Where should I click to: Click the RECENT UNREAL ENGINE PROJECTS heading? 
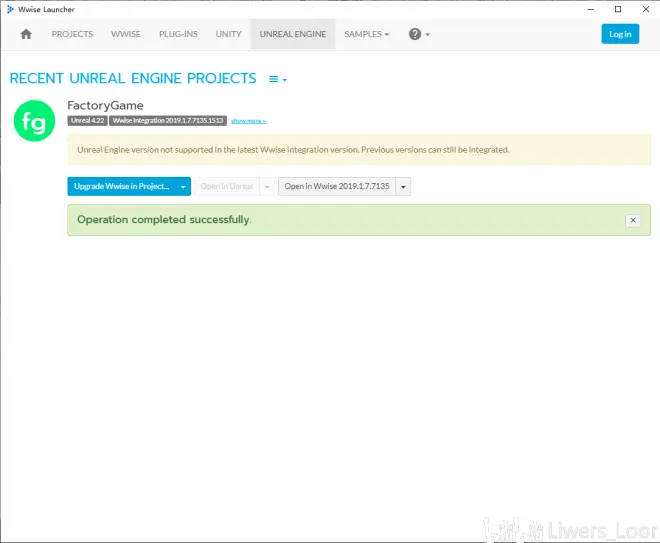click(x=133, y=79)
